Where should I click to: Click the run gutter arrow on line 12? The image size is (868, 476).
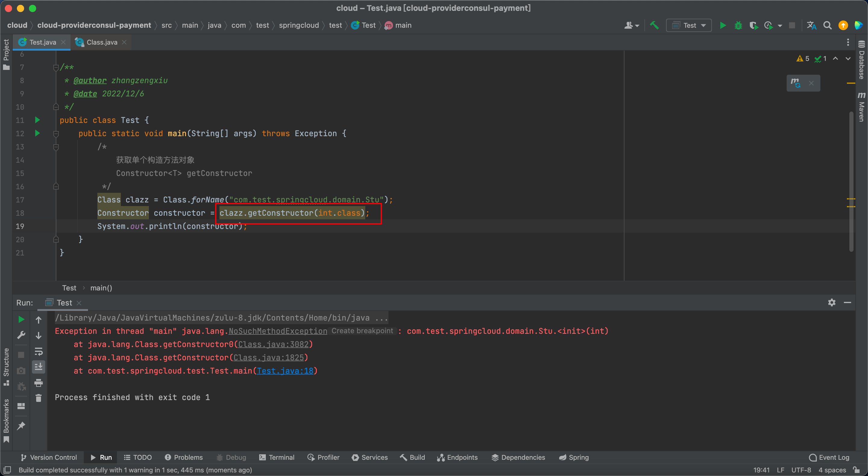click(x=37, y=133)
